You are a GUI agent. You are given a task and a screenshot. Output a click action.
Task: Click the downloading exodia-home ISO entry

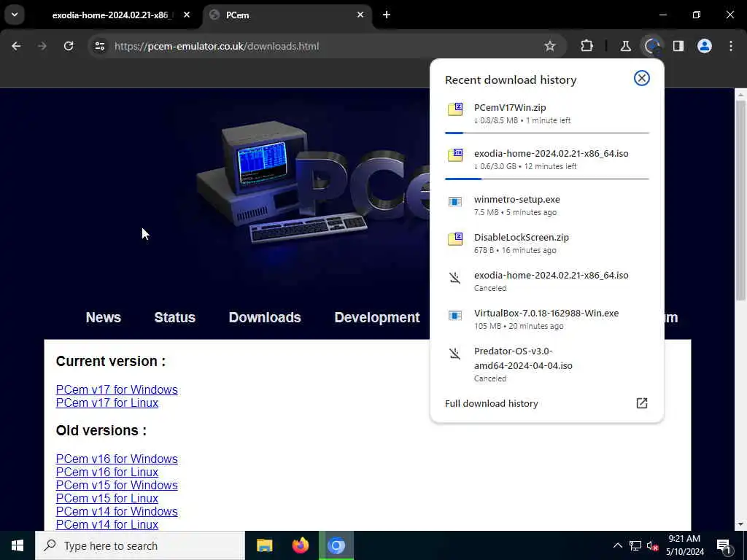547,160
